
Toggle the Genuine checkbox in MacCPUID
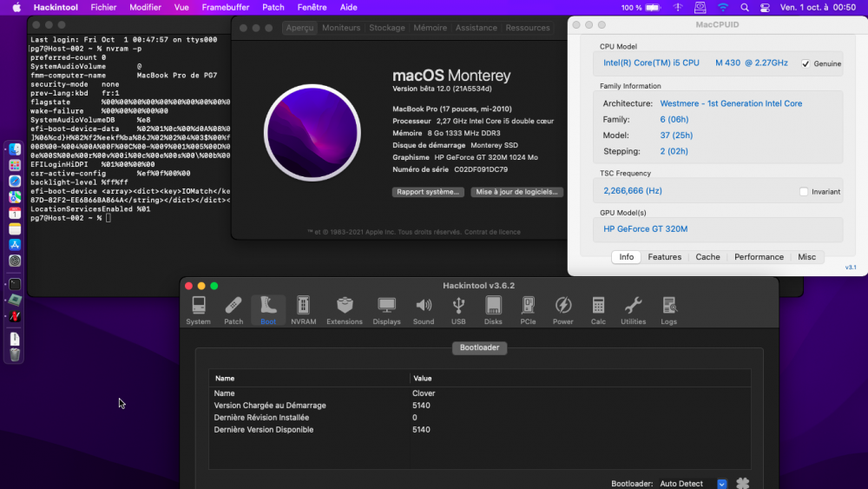click(806, 63)
